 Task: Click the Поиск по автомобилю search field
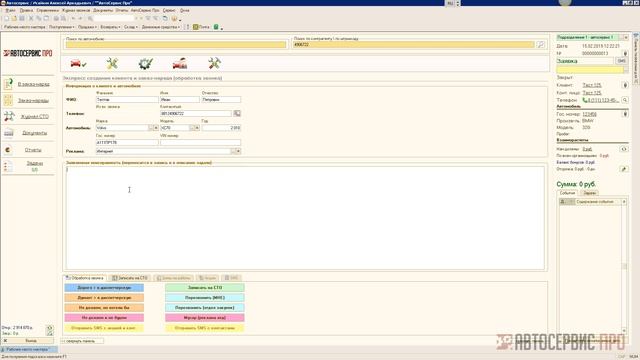(x=176, y=44)
